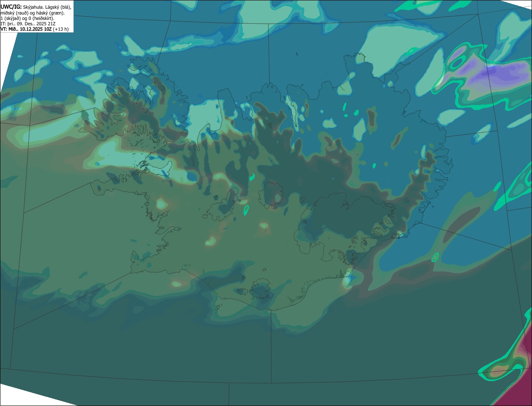The width and height of the screenshot is (532, 406).
Task: Click "Lágský (blá)," in the legend
Action: [58, 7]
